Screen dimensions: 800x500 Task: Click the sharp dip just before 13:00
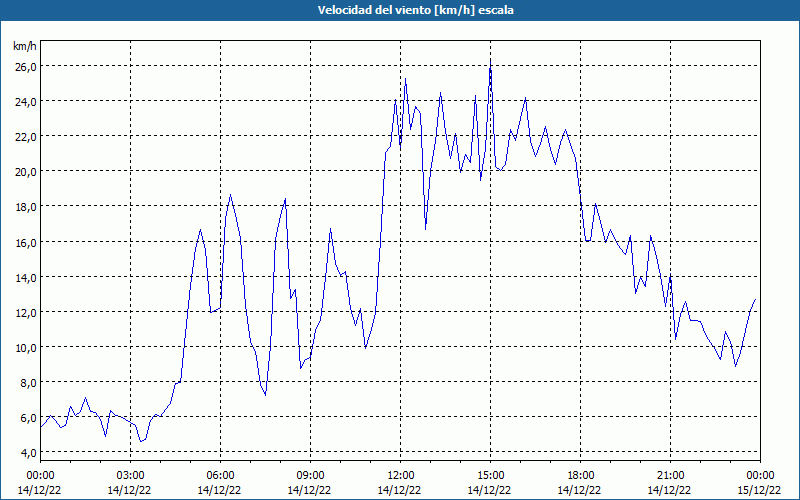(x=426, y=229)
